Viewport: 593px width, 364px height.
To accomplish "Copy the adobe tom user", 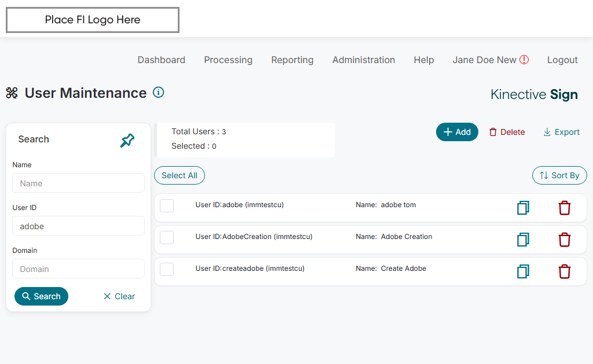I will (x=523, y=208).
